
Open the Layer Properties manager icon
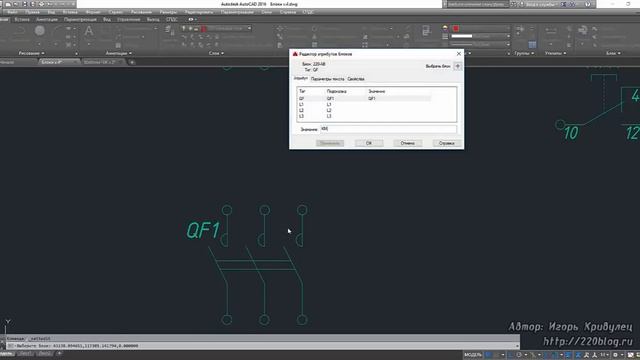click(169, 29)
